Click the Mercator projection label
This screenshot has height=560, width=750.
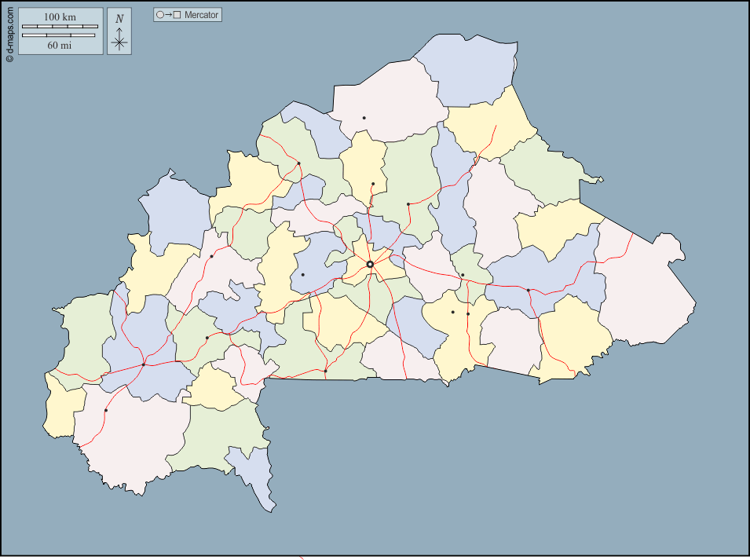pos(202,15)
